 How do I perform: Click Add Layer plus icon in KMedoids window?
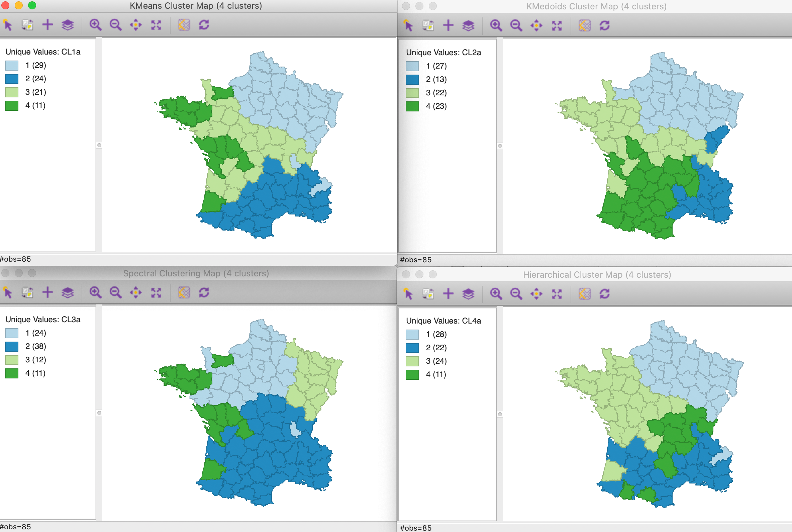[448, 26]
